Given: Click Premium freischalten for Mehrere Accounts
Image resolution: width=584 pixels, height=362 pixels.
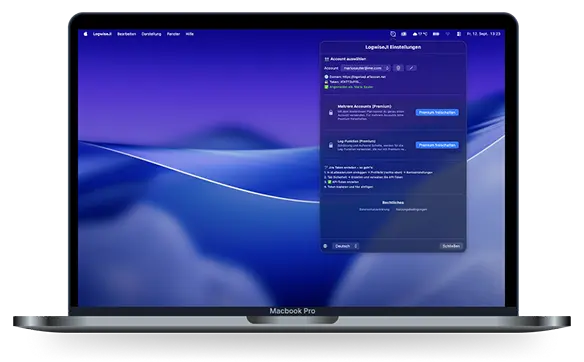Looking at the screenshot, I should coord(437,112).
